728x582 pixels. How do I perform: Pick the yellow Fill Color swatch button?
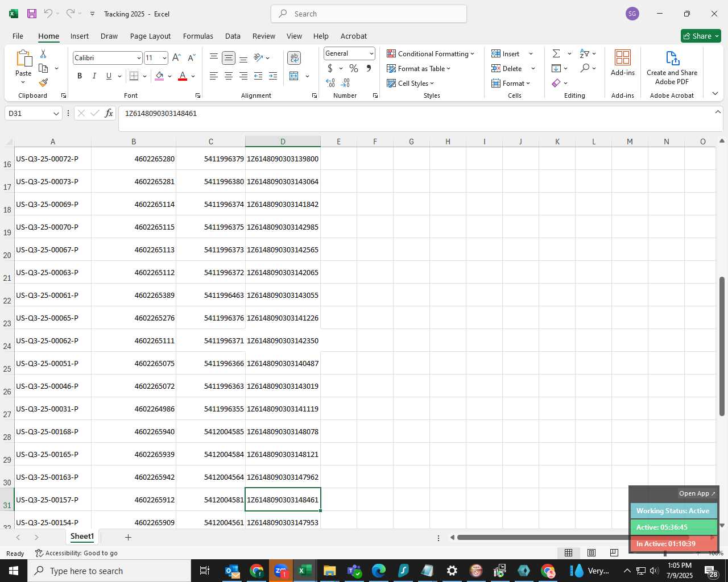(159, 76)
